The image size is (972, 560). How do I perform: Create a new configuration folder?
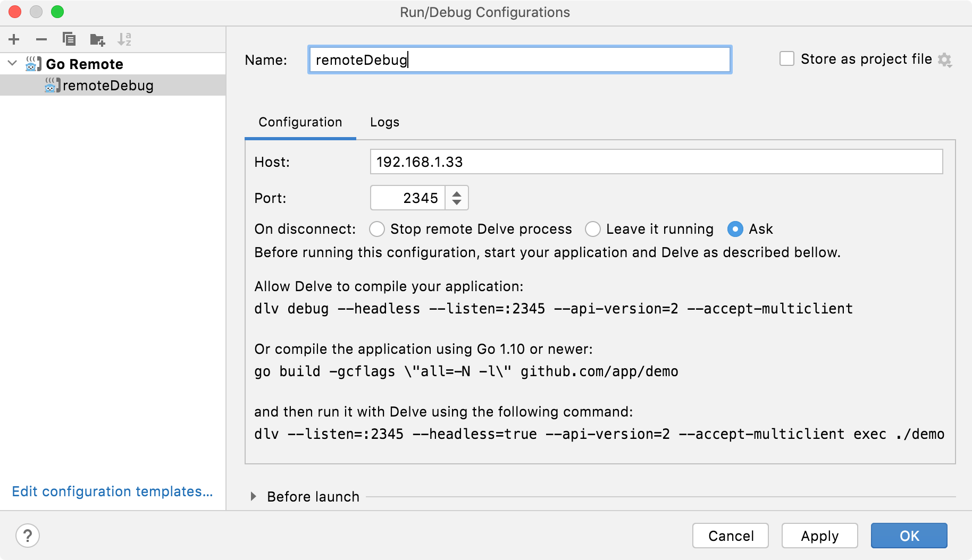[x=97, y=39]
